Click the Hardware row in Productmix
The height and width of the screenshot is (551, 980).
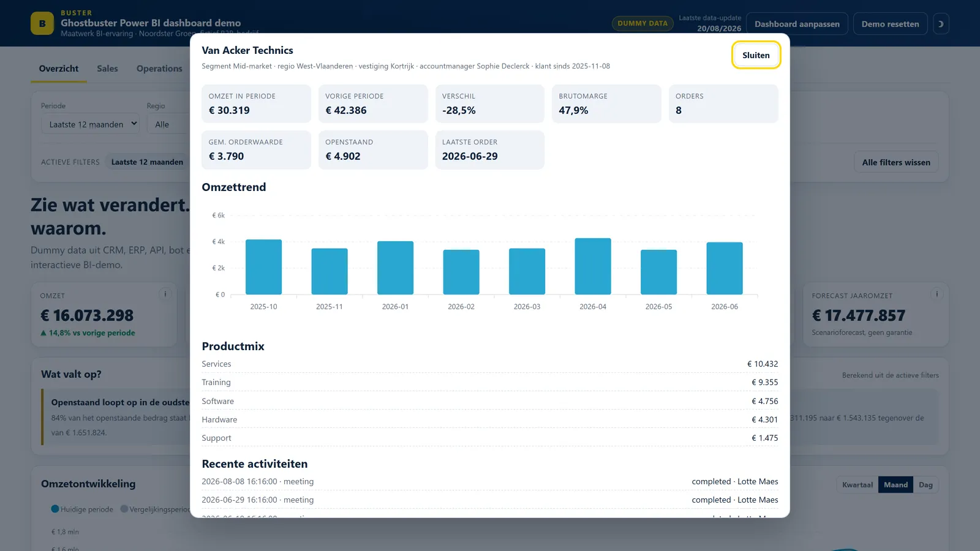tap(490, 419)
